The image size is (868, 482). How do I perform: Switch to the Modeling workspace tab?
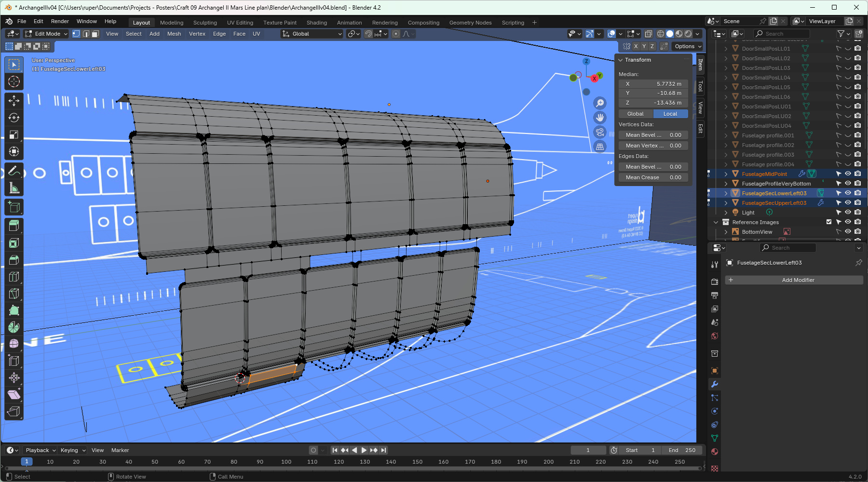(x=172, y=23)
